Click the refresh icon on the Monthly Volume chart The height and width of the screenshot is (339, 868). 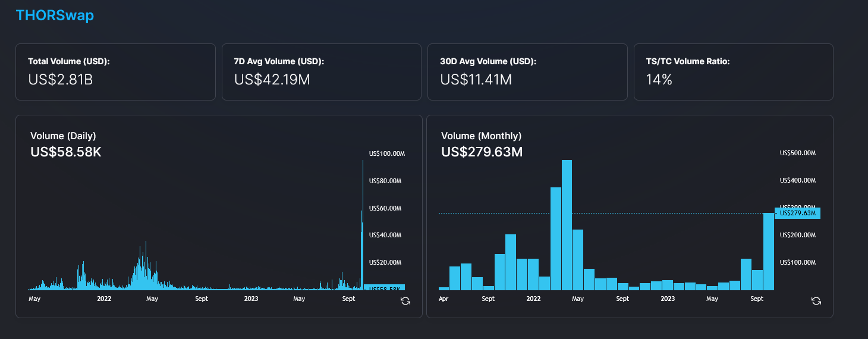816,301
